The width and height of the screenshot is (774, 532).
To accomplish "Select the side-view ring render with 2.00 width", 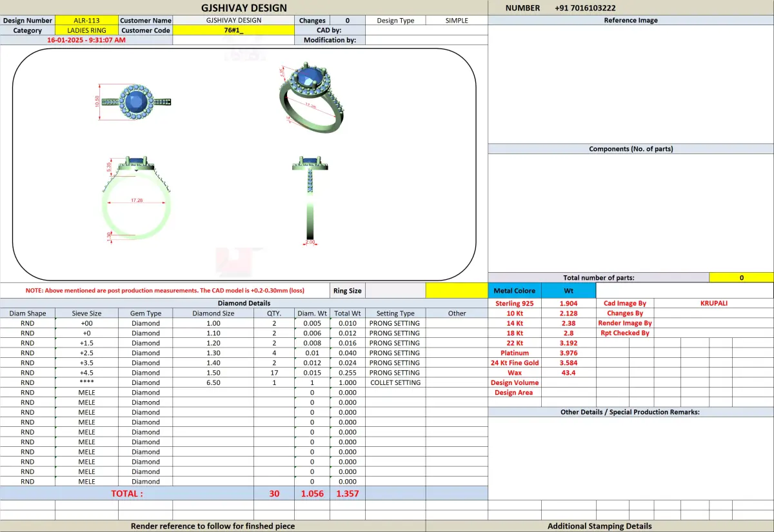I will point(310,200).
